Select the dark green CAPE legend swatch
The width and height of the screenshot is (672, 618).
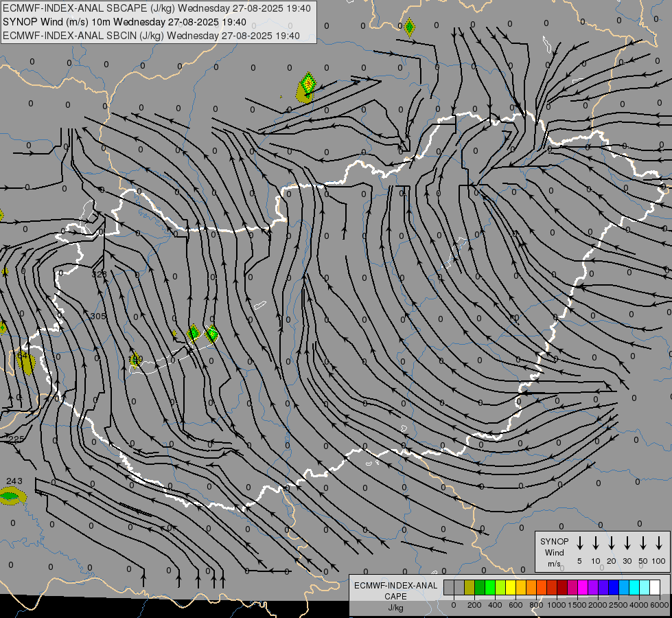tap(480, 587)
